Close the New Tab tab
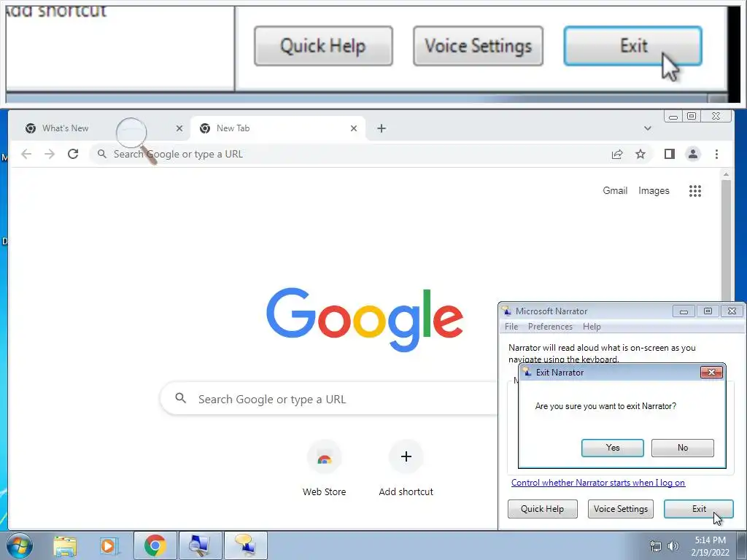Screen dimensions: 747x560 pos(354,128)
